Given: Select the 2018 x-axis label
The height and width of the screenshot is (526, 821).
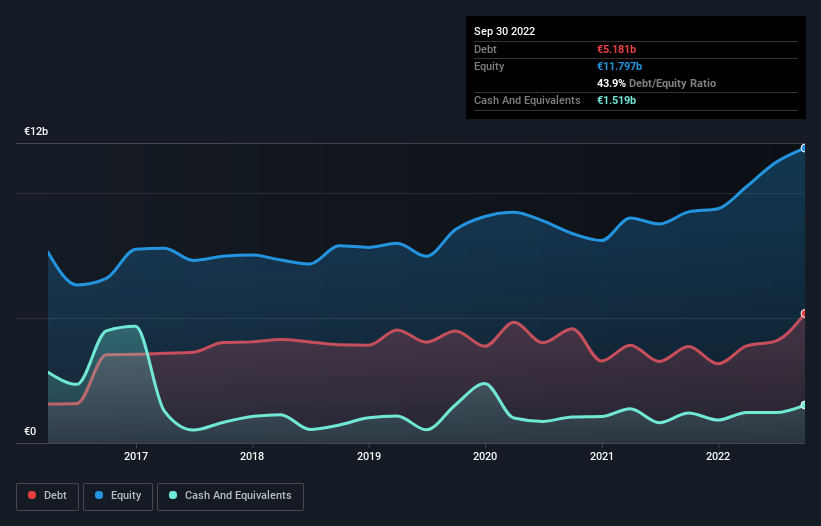Looking at the screenshot, I should point(252,456).
